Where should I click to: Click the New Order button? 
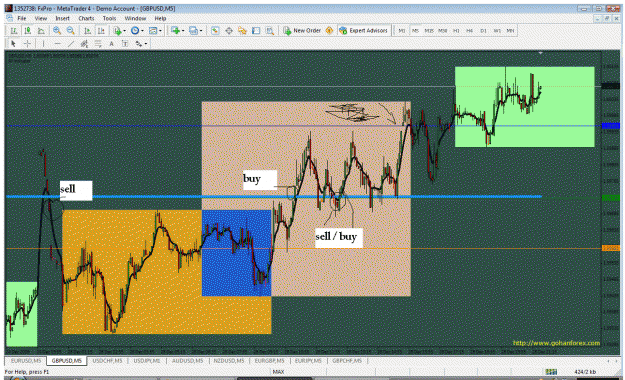[x=302, y=31]
